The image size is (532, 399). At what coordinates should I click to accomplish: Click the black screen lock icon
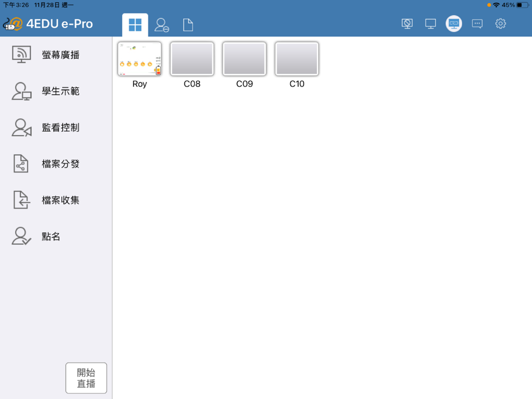[407, 24]
